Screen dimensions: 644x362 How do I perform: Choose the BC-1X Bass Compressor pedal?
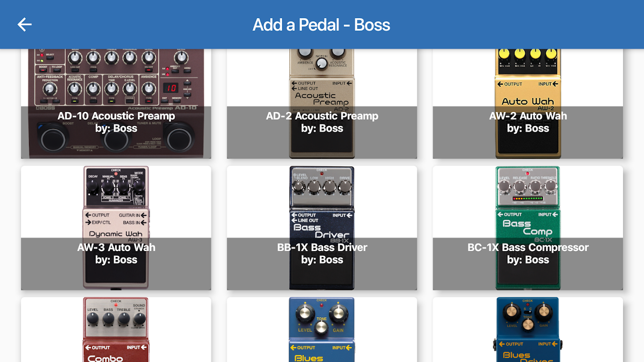(528, 228)
